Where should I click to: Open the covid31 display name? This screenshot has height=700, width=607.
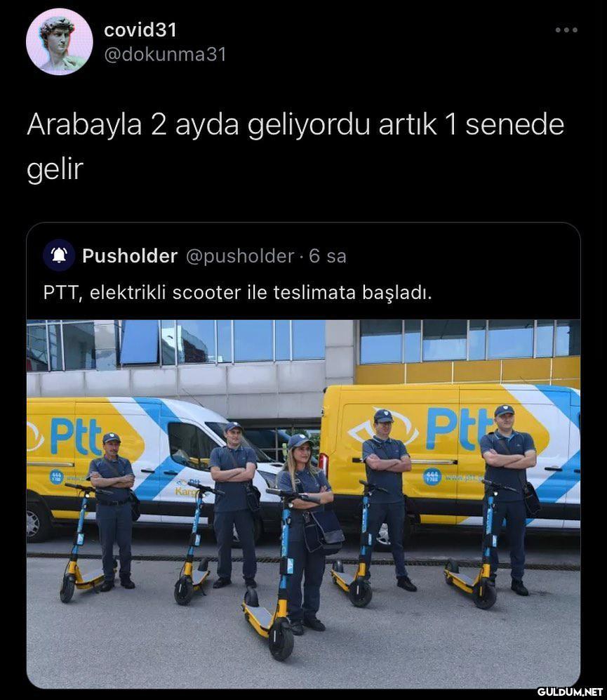pyautogui.click(x=140, y=30)
